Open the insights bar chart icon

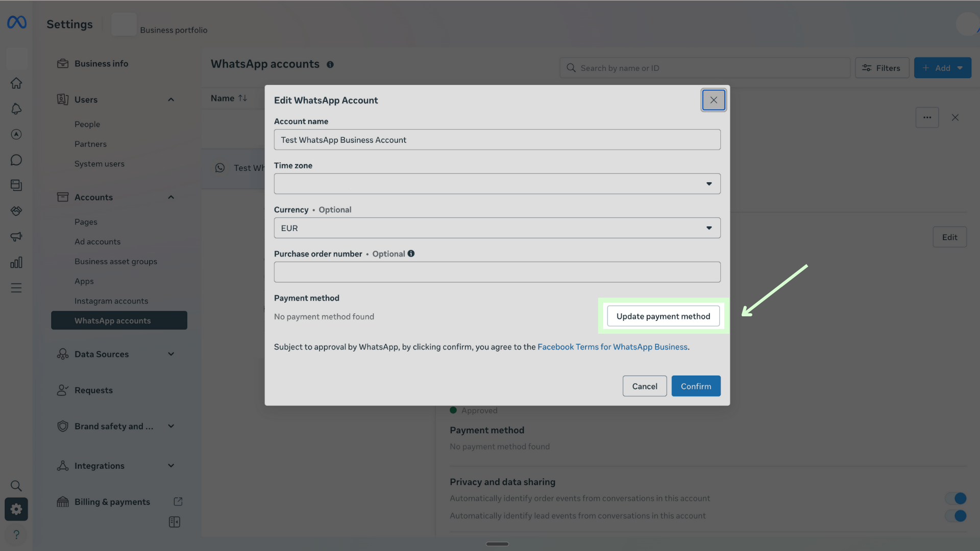[x=16, y=262]
